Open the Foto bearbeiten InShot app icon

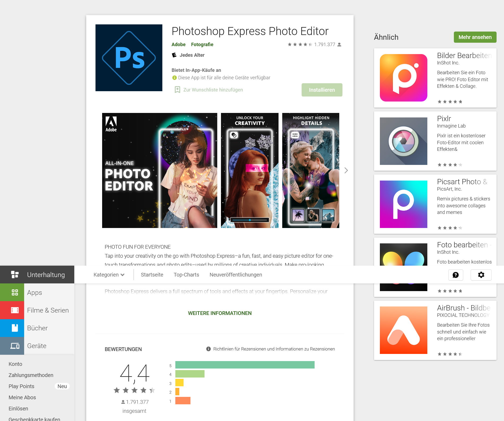(403, 255)
